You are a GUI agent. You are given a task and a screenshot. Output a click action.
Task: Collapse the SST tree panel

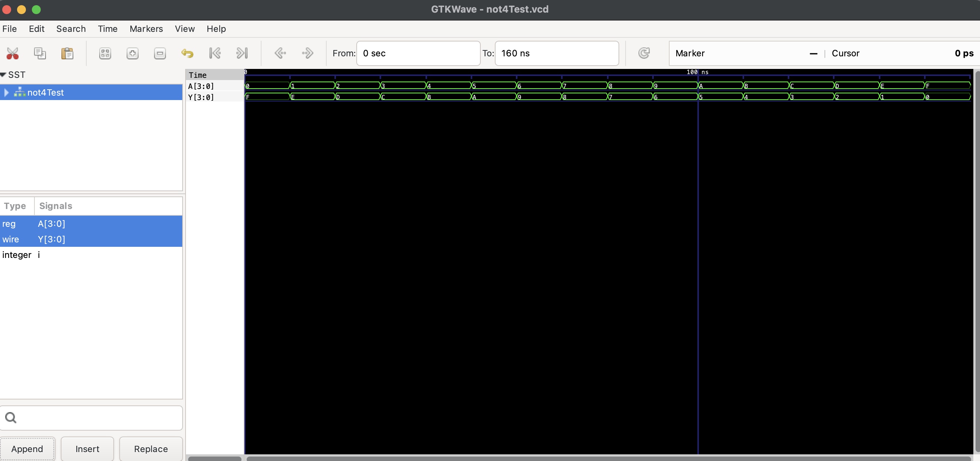pyautogui.click(x=3, y=74)
